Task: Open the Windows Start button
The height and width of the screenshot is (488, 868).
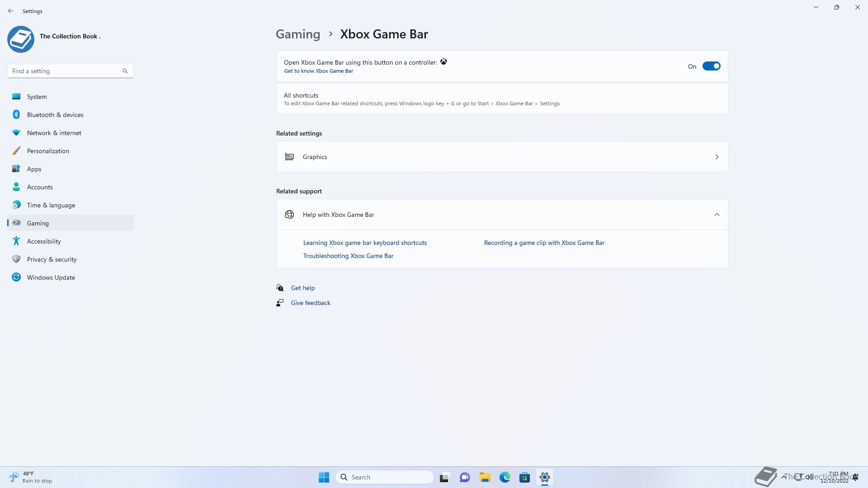Action: [324, 477]
